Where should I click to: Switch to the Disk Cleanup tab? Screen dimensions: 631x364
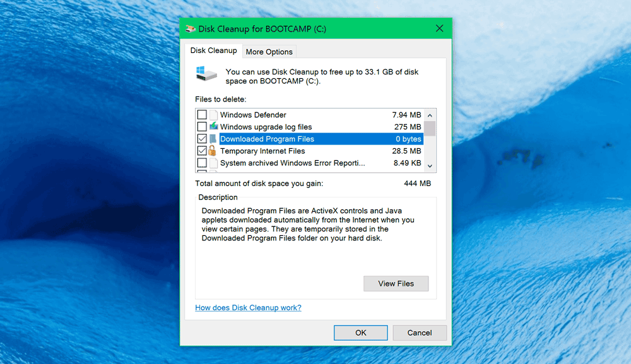click(213, 50)
